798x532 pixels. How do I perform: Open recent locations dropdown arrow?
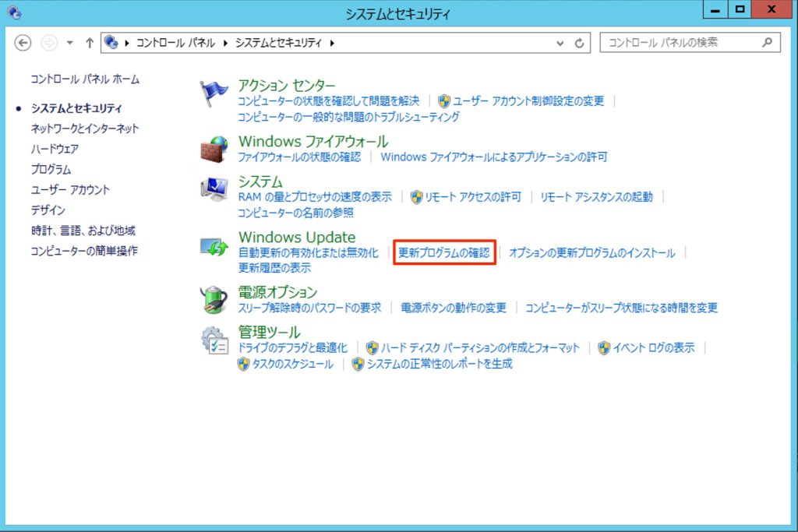(69, 43)
